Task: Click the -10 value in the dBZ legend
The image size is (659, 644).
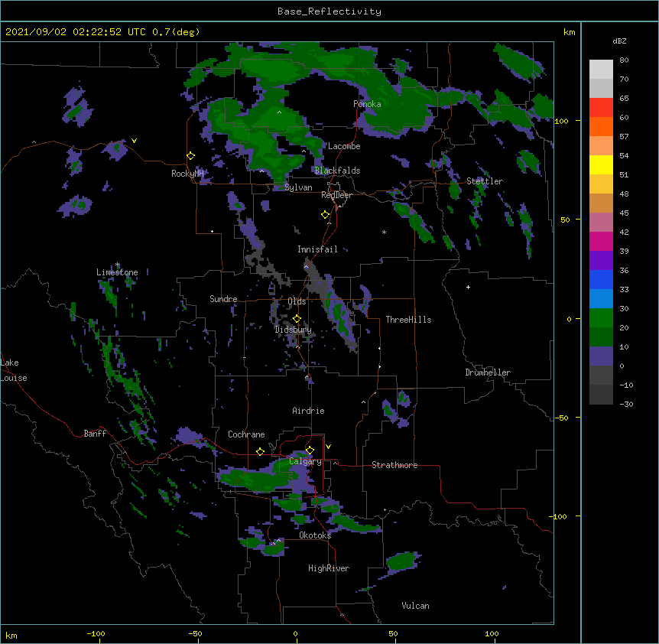Action: coord(626,385)
